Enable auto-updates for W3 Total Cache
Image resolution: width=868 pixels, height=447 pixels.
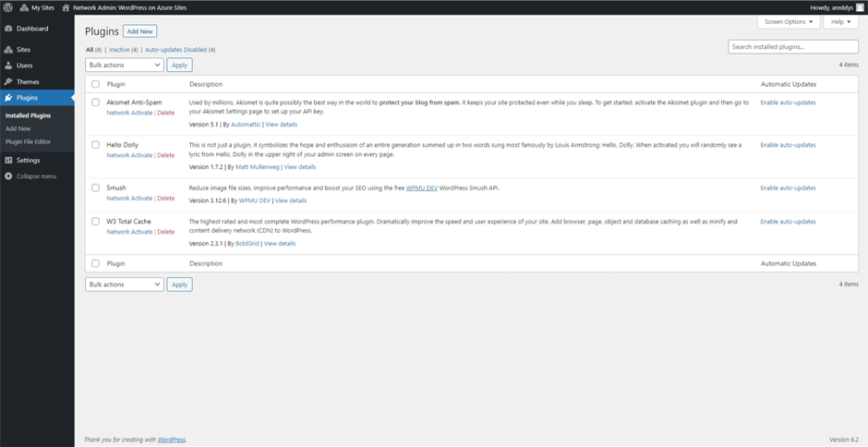pyautogui.click(x=788, y=222)
